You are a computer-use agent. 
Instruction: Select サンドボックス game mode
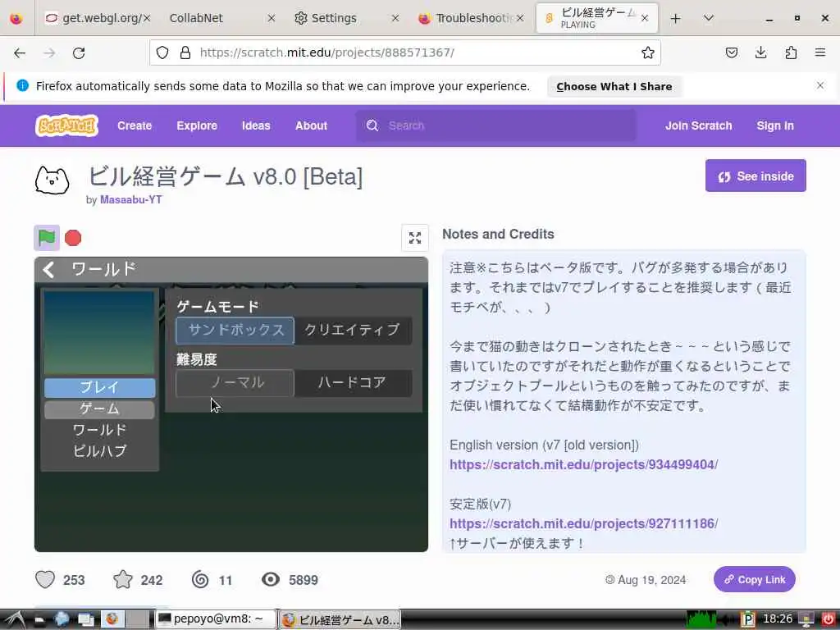235,330
